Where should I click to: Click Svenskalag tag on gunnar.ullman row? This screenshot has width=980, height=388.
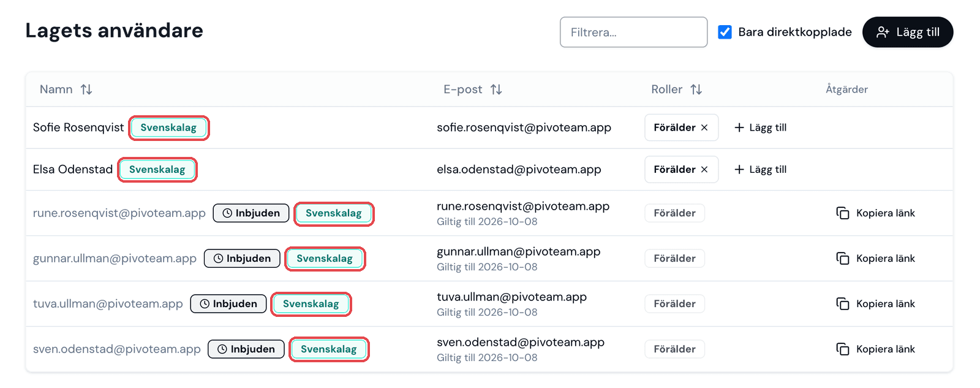pyautogui.click(x=325, y=259)
